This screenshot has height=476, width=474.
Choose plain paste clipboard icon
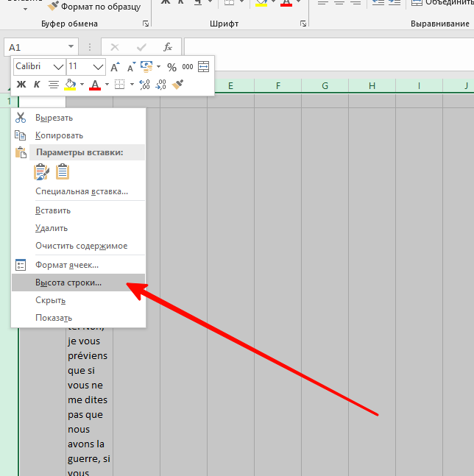click(63, 171)
